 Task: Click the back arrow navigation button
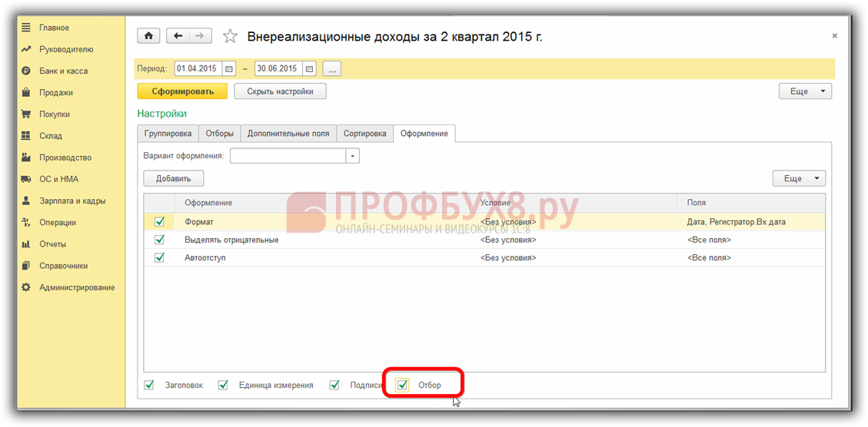[x=178, y=36]
